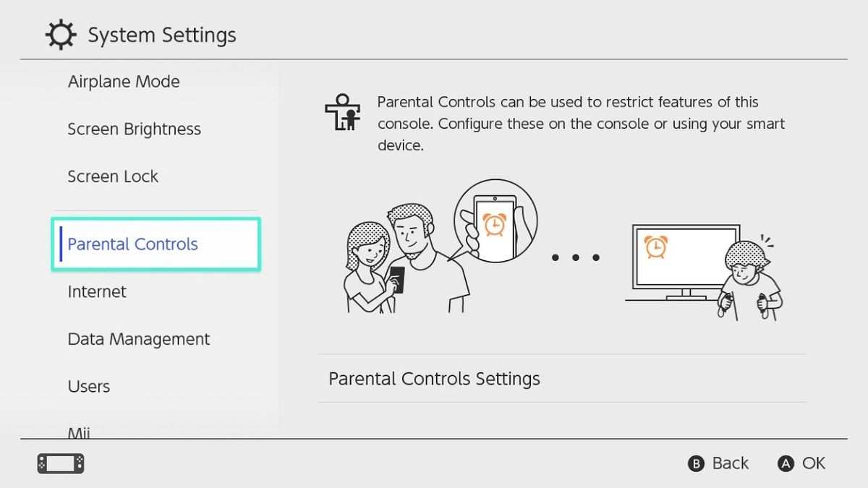Viewport: 868px width, 488px height.
Task: Select the highlighted Parental Controls entry
Action: [x=132, y=244]
